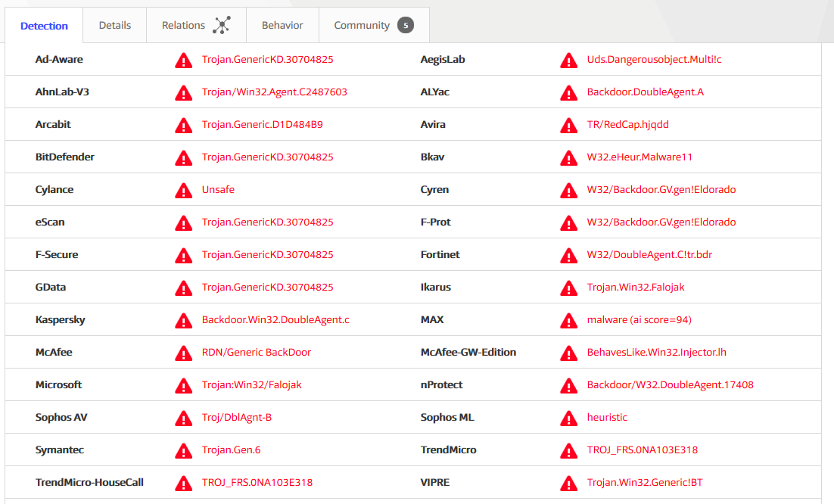Viewport: 834px width, 504px height.
Task: Click the TrendMicro-HouseCall engine name
Action: pyautogui.click(x=89, y=483)
